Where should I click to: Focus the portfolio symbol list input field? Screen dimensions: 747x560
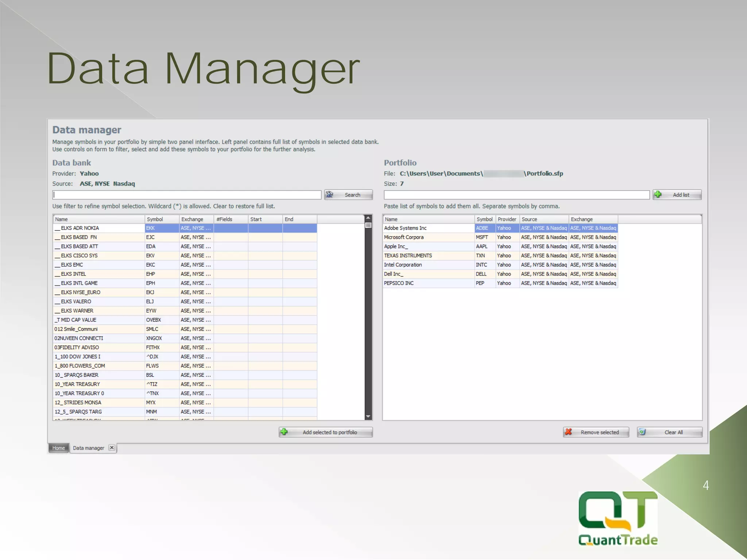tap(516, 195)
